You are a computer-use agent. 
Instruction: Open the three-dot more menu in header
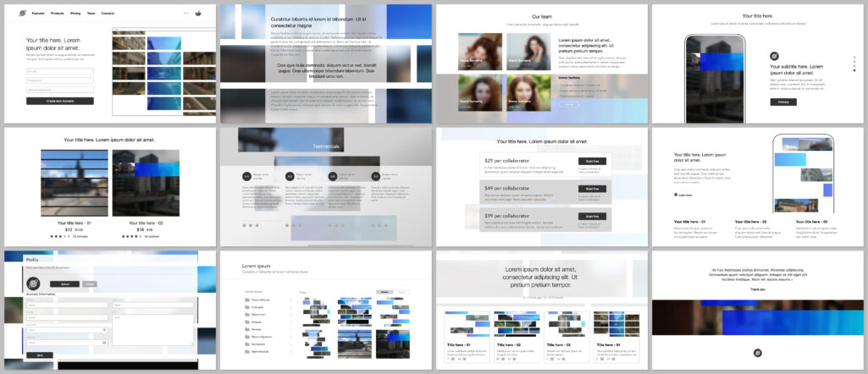[185, 14]
